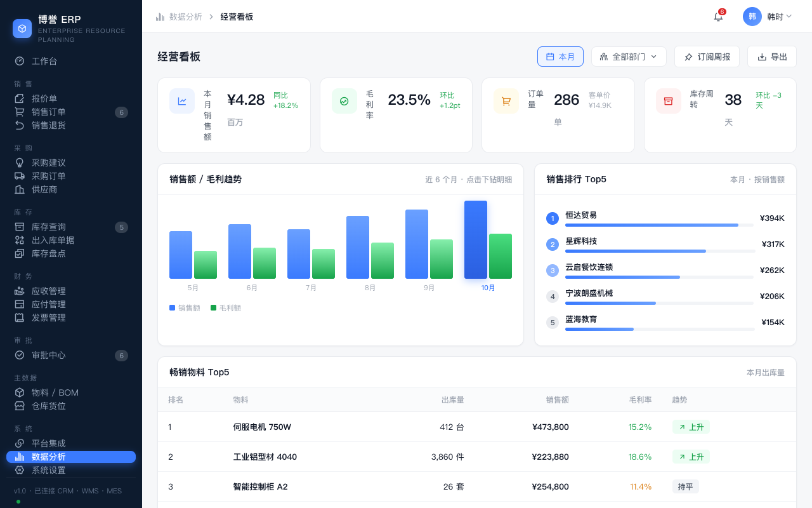Click the 上升 trend tag for 工业铝型材 4040

[x=691, y=457]
